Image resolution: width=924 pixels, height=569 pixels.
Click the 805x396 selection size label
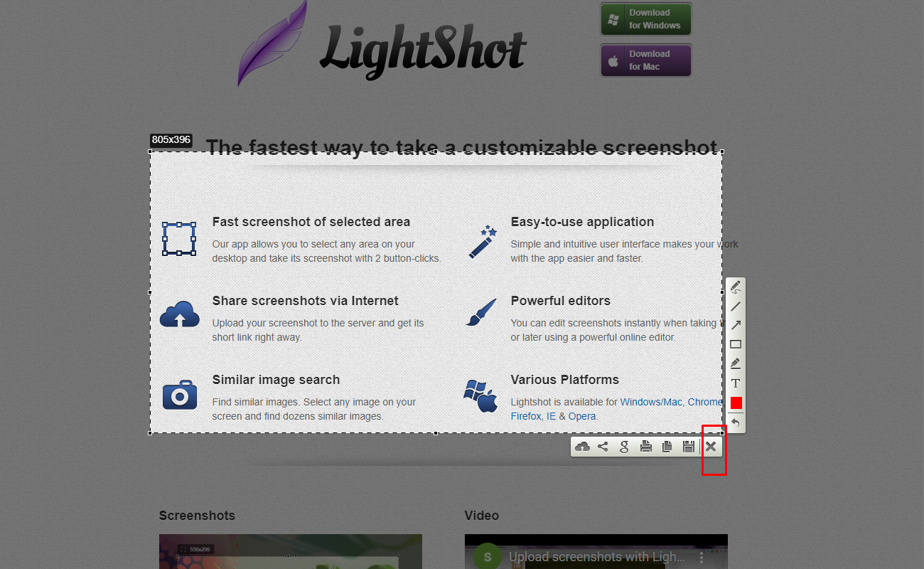[x=171, y=140]
